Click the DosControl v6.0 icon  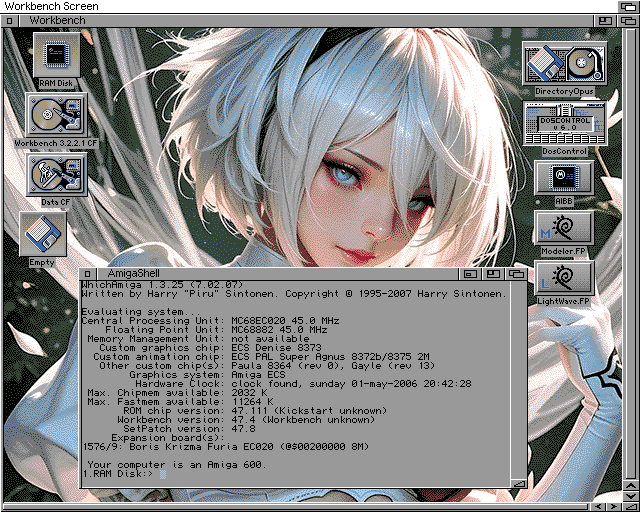[x=564, y=123]
